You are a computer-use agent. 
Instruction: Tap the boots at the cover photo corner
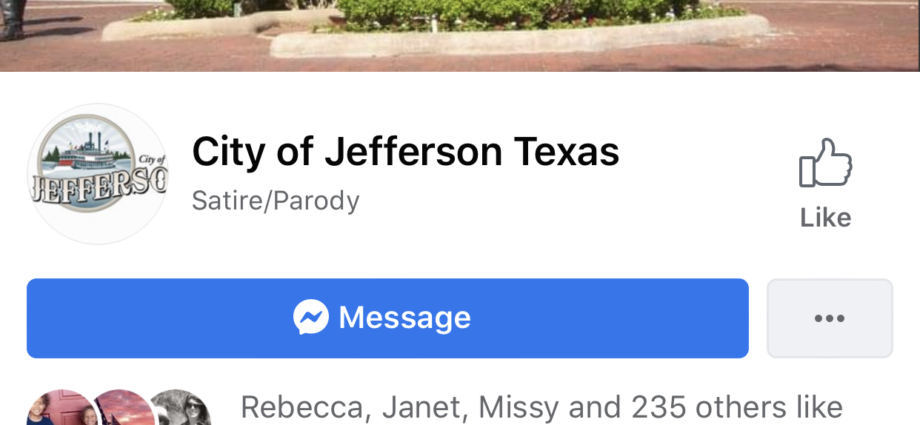coord(13,19)
